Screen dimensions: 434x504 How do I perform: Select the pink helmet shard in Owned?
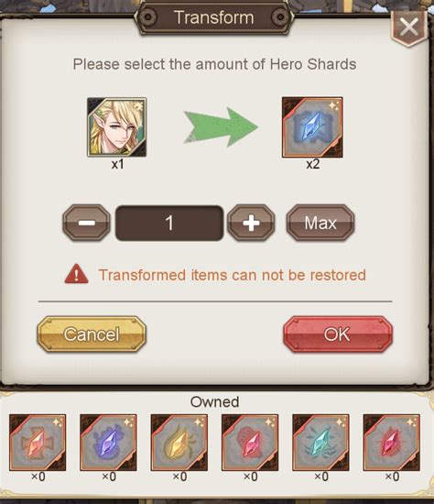(x=250, y=443)
